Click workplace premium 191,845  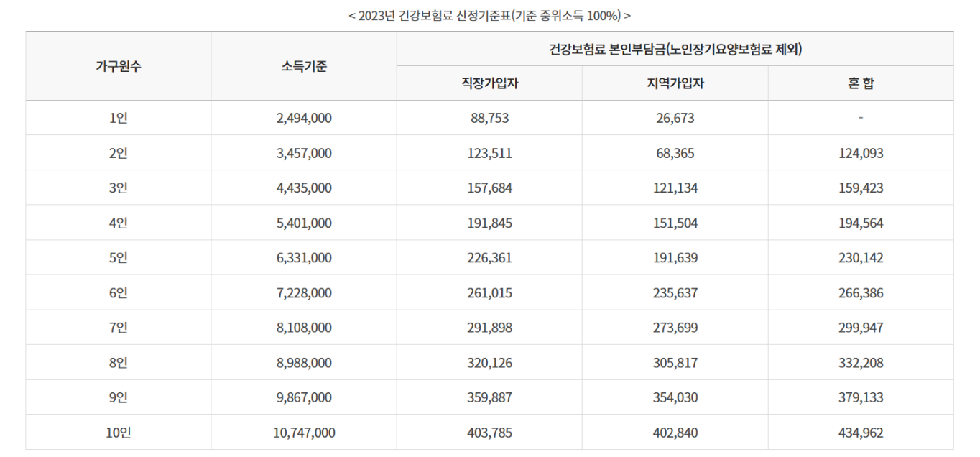489,223
